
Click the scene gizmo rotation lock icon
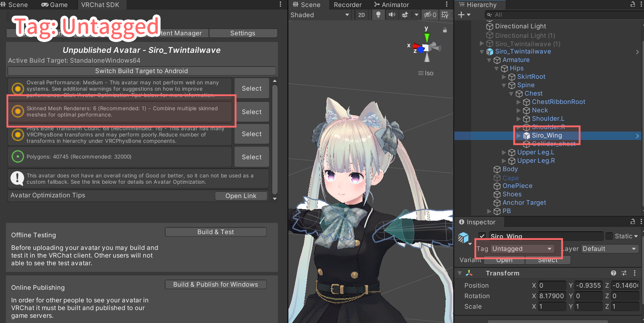[x=445, y=30]
